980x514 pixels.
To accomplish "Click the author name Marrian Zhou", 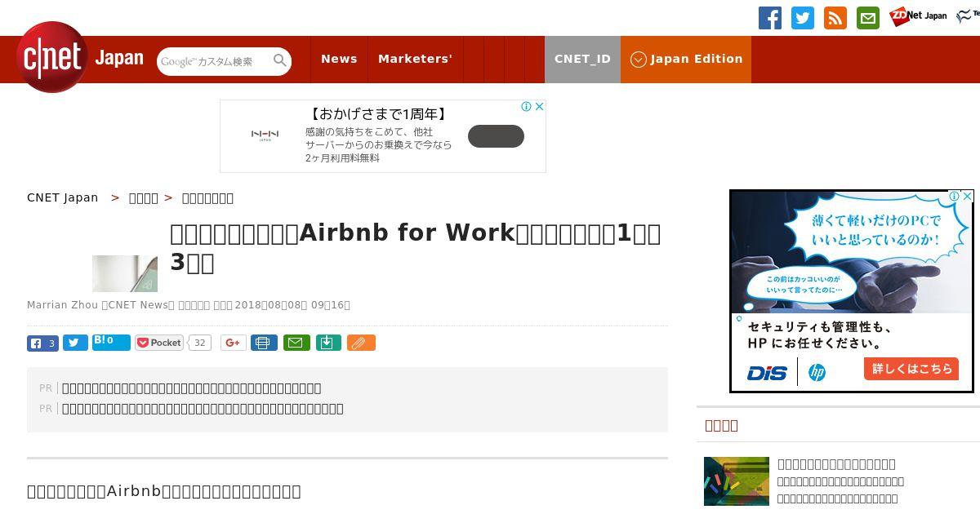I will (x=62, y=305).
